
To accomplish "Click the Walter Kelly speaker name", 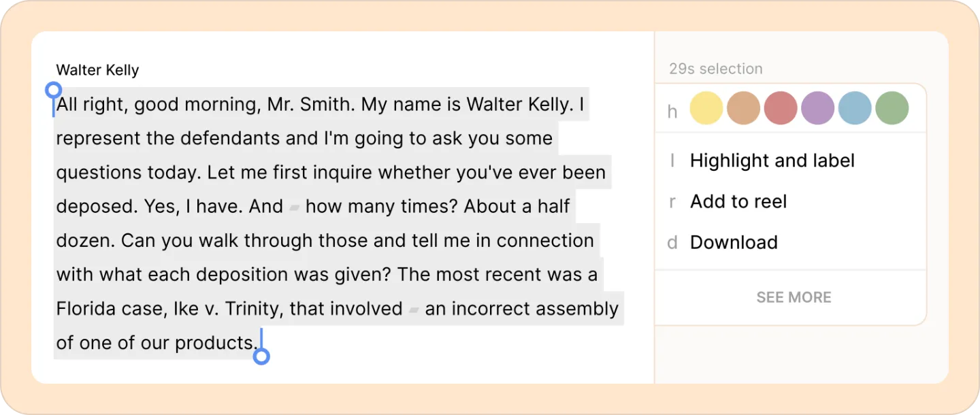I will click(x=97, y=69).
